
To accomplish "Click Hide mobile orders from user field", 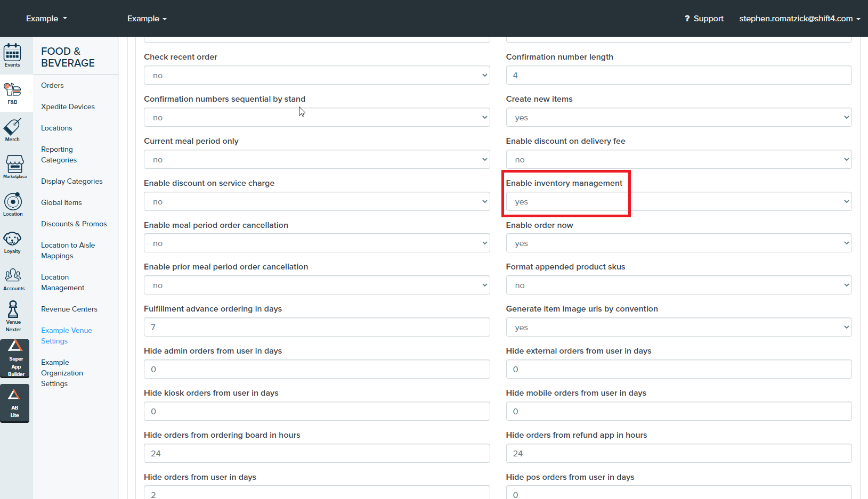I will [x=679, y=411].
